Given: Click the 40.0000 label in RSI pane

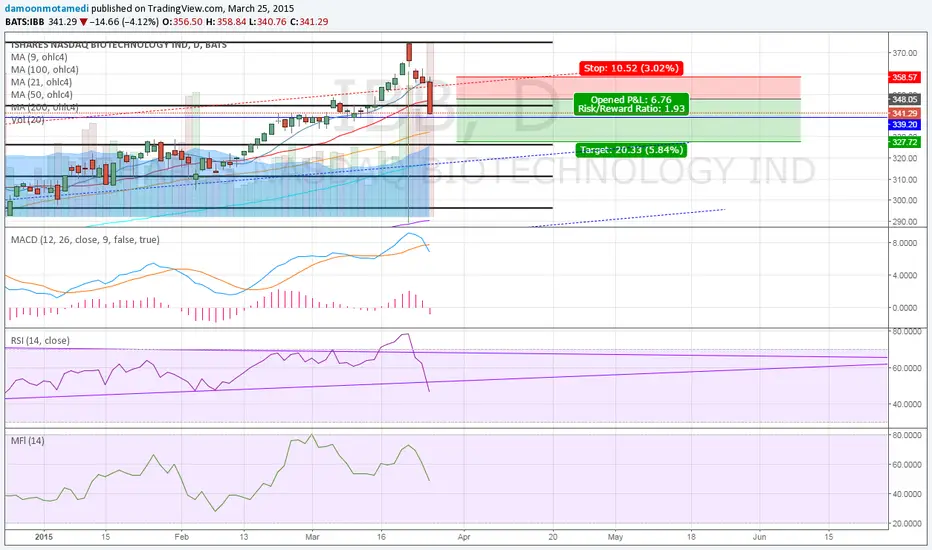Looking at the screenshot, I should click(906, 404).
